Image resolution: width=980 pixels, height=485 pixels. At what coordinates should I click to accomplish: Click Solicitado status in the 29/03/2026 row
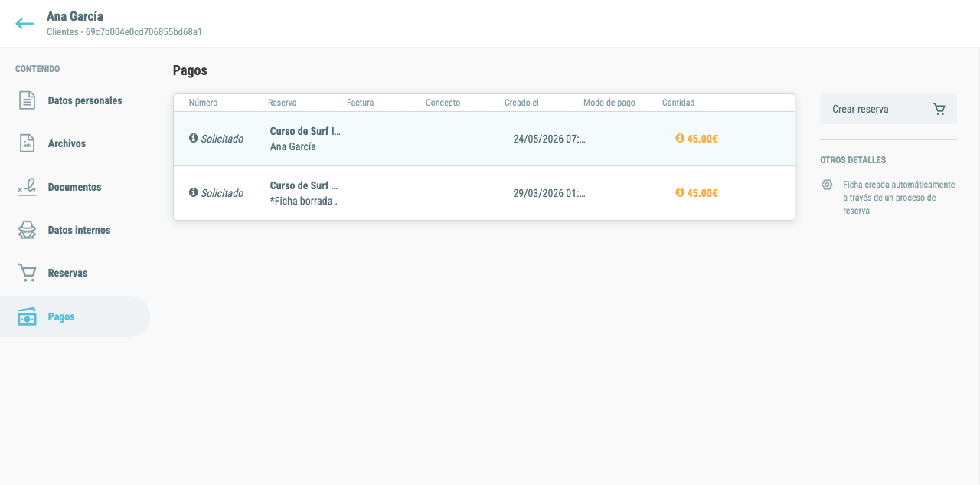point(222,193)
